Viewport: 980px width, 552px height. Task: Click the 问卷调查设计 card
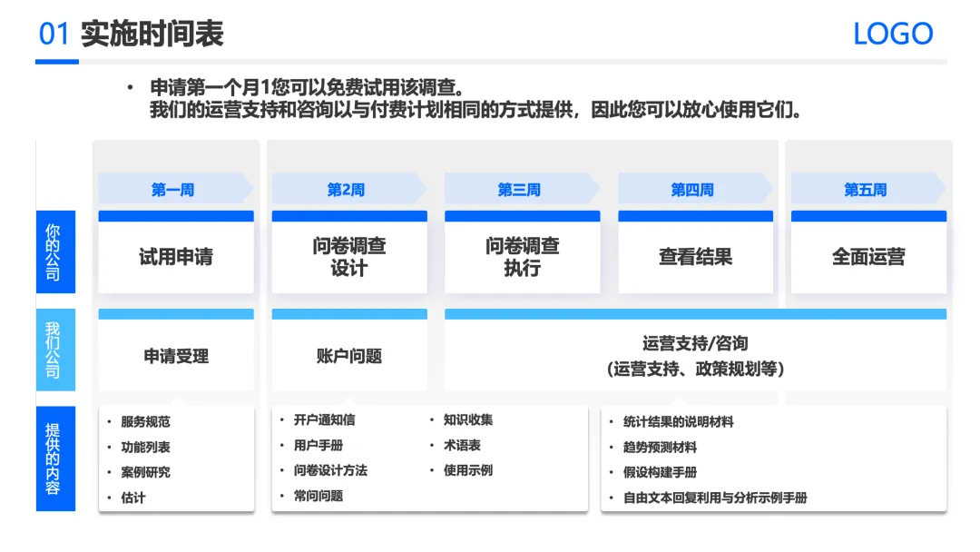click(x=349, y=251)
